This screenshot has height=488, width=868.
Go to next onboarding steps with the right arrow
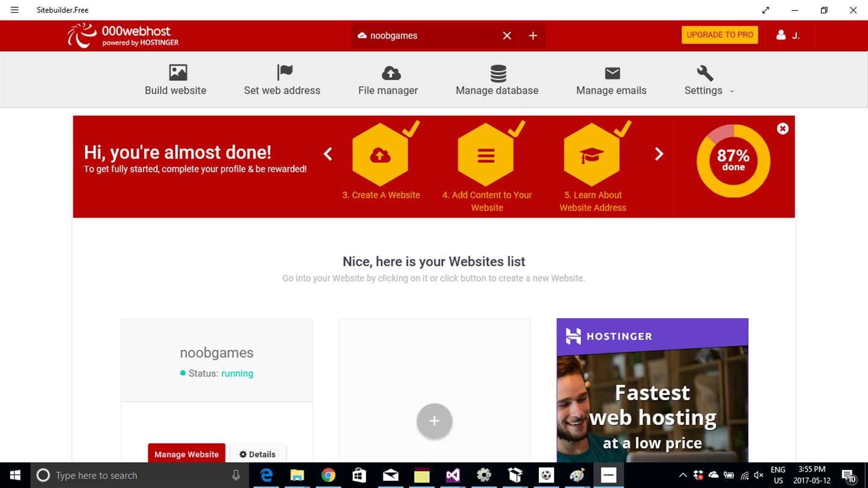click(x=659, y=154)
